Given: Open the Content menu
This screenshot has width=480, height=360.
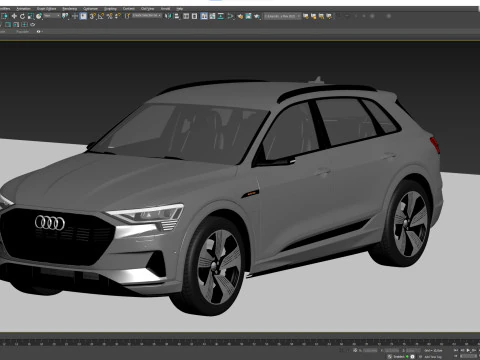Looking at the screenshot, I should click(129, 9).
